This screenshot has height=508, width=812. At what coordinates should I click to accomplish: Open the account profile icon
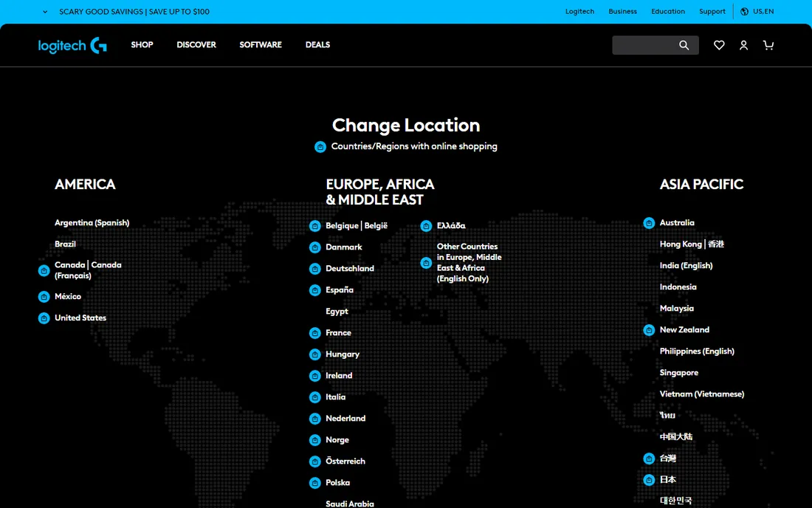(x=743, y=45)
